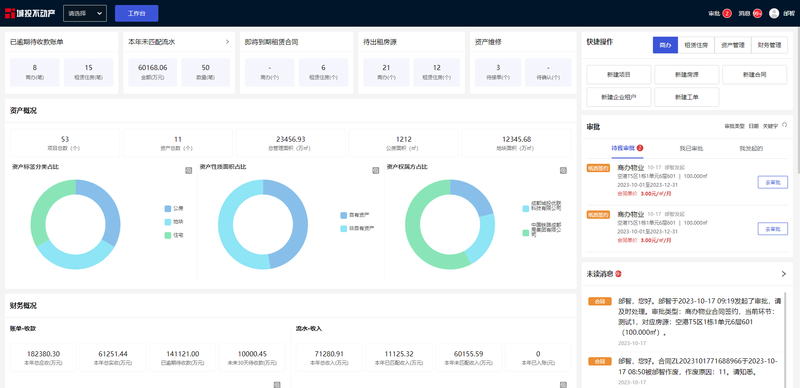Click the 纸质签约 tag on second approval
This screenshot has height=388, width=800.
click(598, 214)
